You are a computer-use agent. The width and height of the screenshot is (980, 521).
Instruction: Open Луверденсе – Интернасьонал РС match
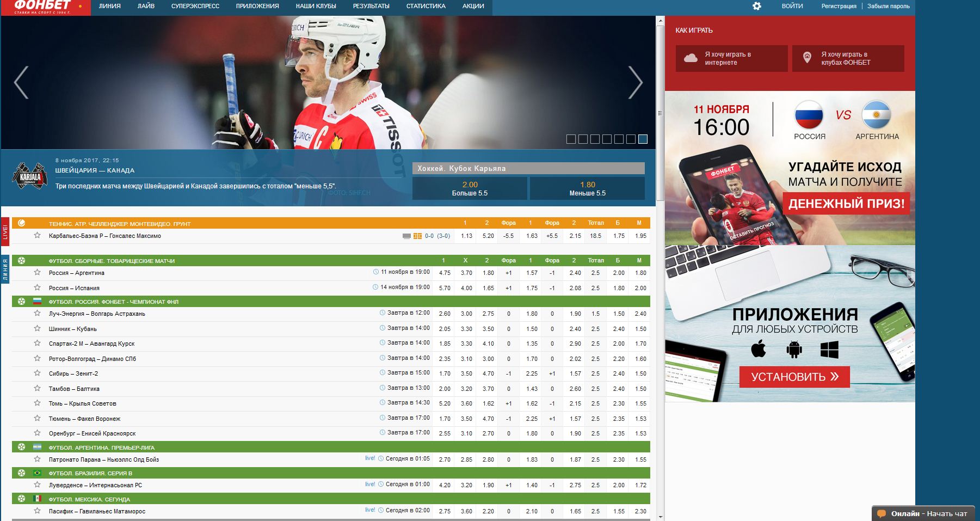coord(95,485)
